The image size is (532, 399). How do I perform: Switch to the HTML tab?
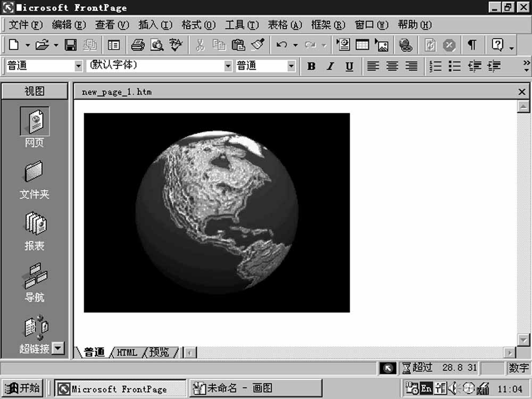pyautogui.click(x=127, y=353)
